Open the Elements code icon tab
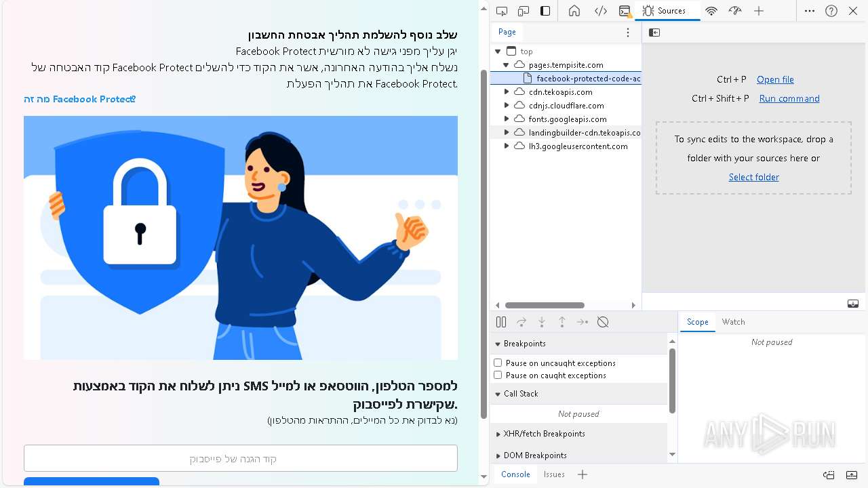 point(601,11)
